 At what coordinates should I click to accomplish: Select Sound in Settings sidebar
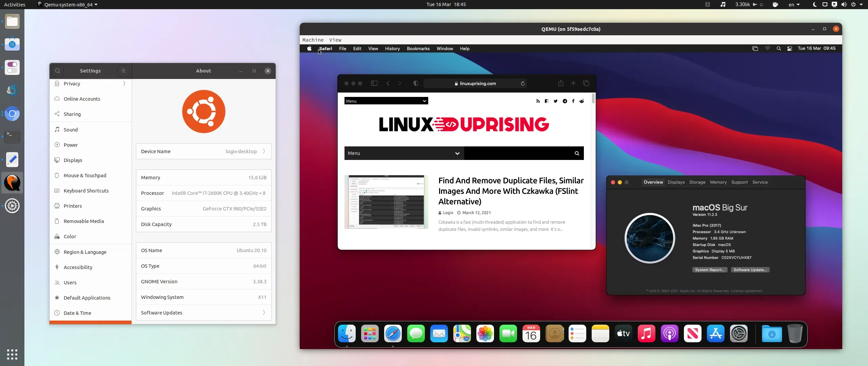(91, 130)
